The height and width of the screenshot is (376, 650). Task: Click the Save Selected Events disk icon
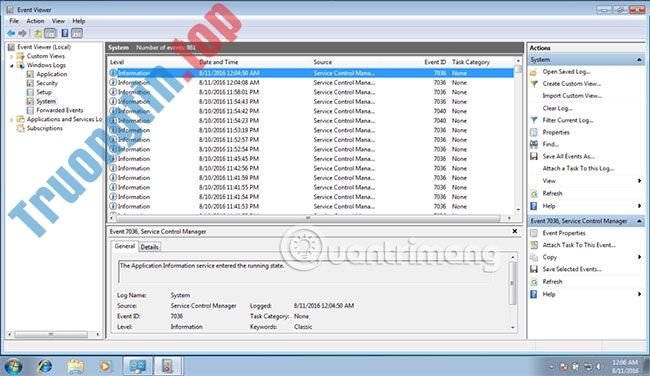pos(534,269)
